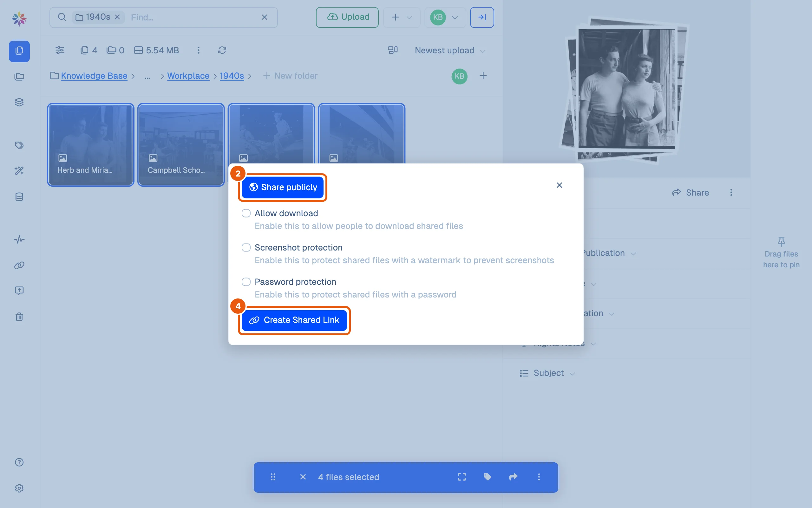
Task: Click the refresh icon in toolbar
Action: coord(222,50)
